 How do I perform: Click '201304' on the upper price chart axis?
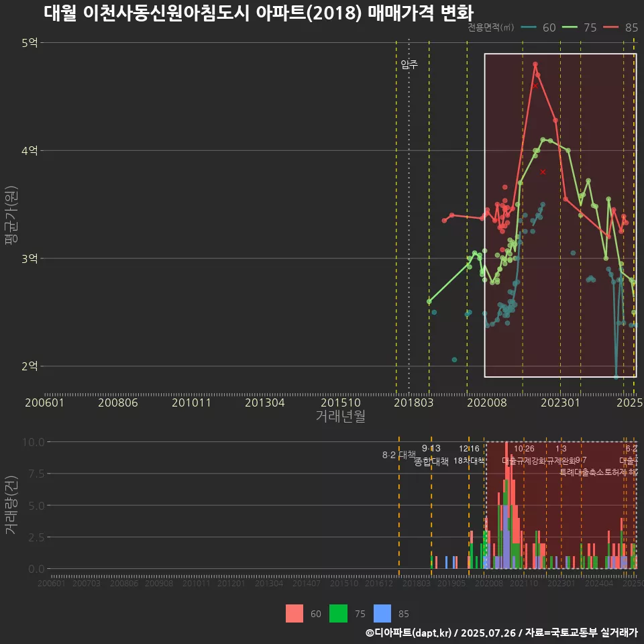tap(265, 402)
